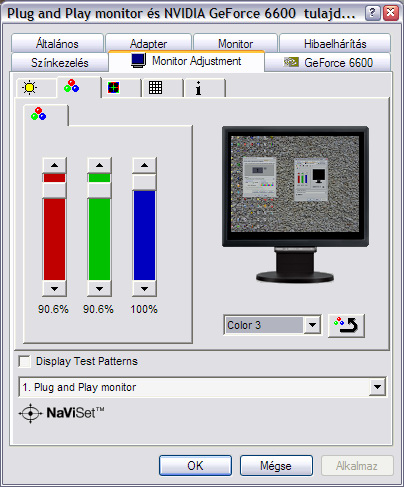This screenshot has width=404, height=487.
Task: Click the inner RGB color sub-tab
Action: pyautogui.click(x=46, y=115)
